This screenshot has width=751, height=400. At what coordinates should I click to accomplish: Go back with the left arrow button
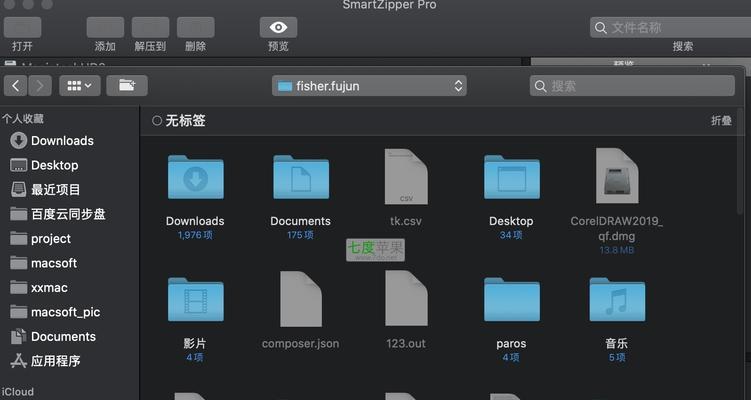point(15,86)
